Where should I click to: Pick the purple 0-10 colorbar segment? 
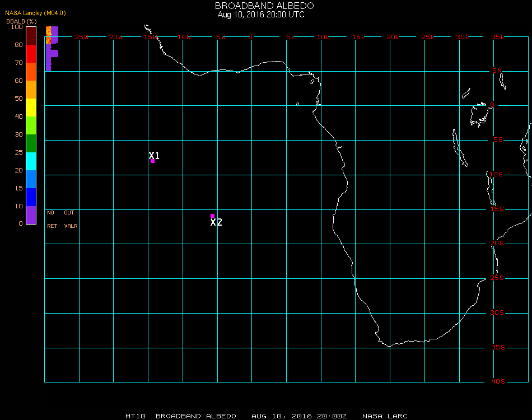(x=31, y=214)
